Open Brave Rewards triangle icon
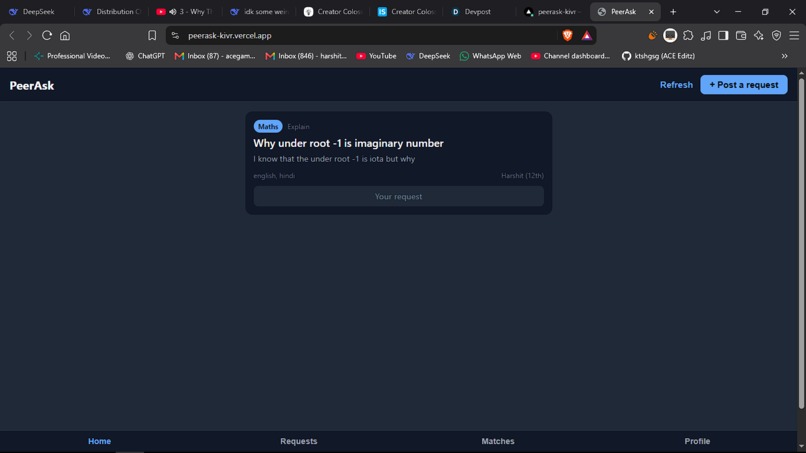The image size is (806, 453). (x=587, y=35)
